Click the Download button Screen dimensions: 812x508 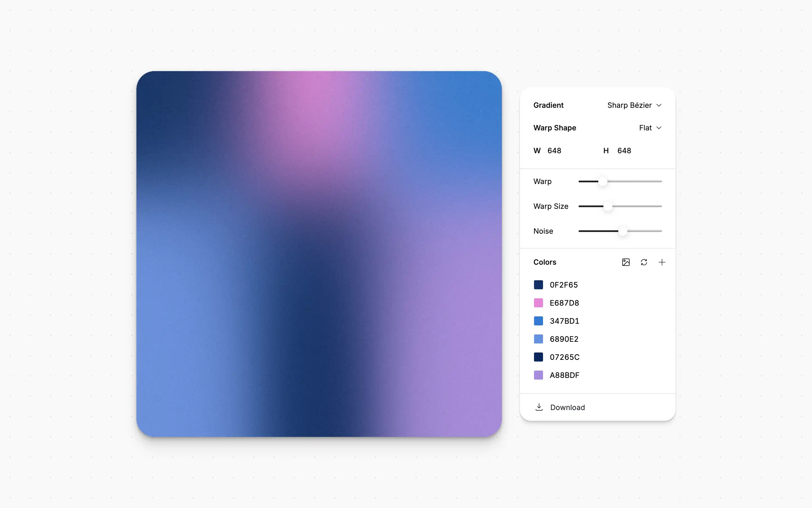(x=597, y=407)
